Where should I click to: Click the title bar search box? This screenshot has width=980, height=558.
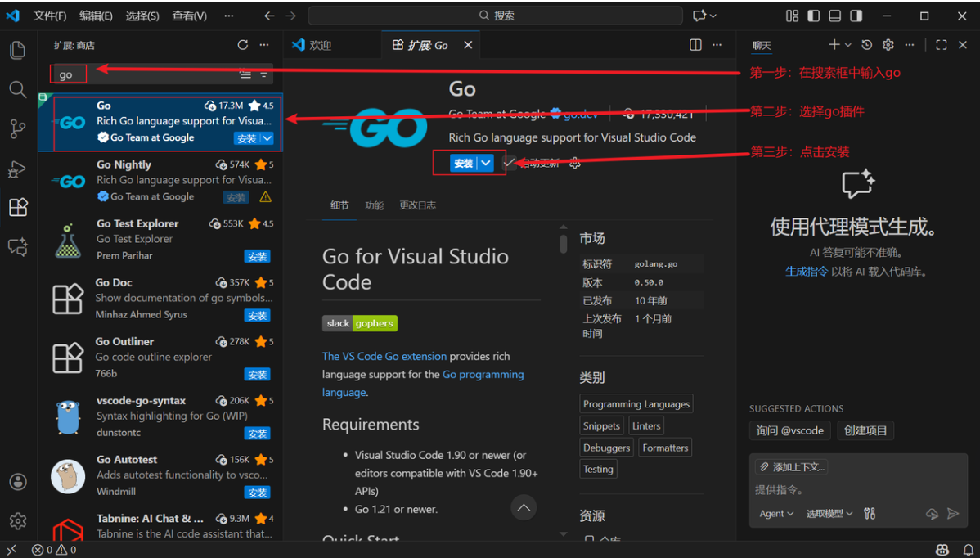[x=495, y=16]
